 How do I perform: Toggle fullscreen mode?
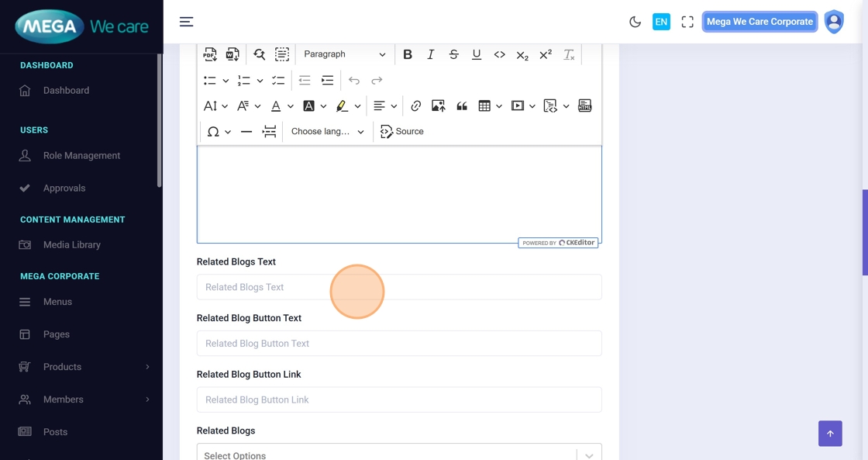(x=687, y=22)
